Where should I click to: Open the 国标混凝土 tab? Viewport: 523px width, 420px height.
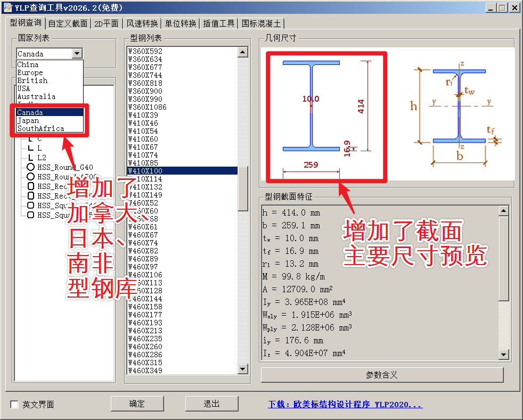(x=261, y=23)
